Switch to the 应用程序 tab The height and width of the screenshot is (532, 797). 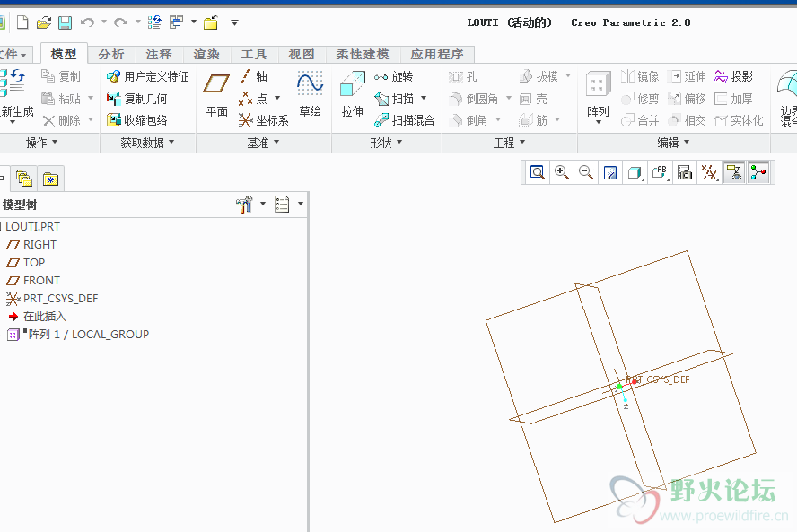coord(437,55)
